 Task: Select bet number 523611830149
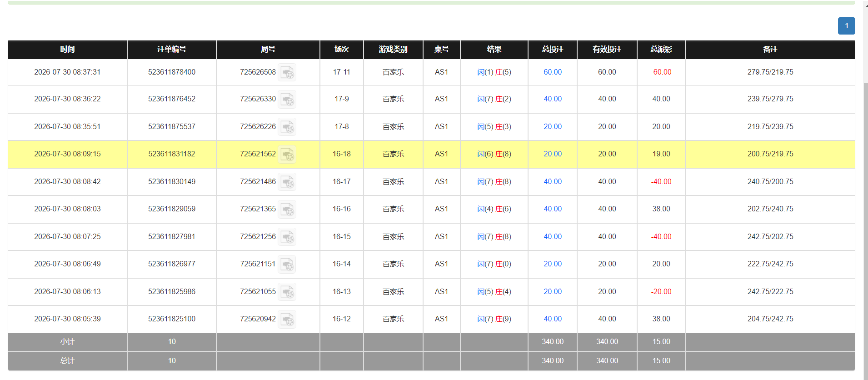(x=172, y=182)
